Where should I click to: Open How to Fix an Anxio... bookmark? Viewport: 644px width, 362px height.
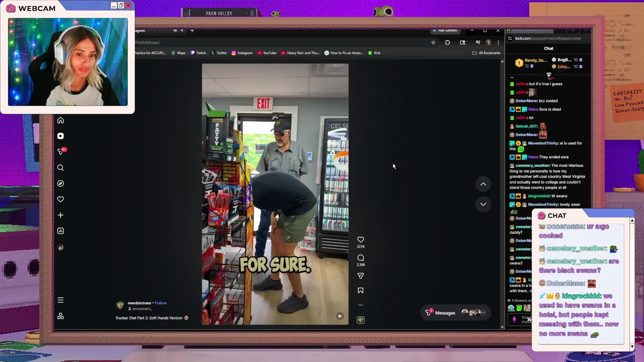[344, 53]
